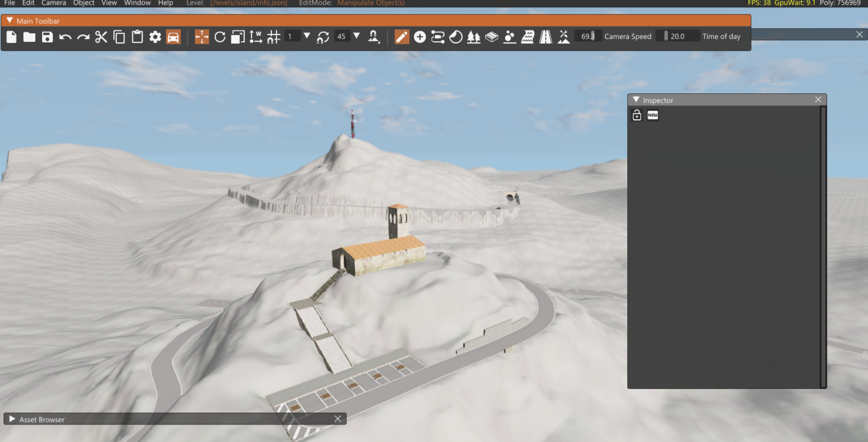Open the Window menu
868x442 pixels.
(137, 3)
